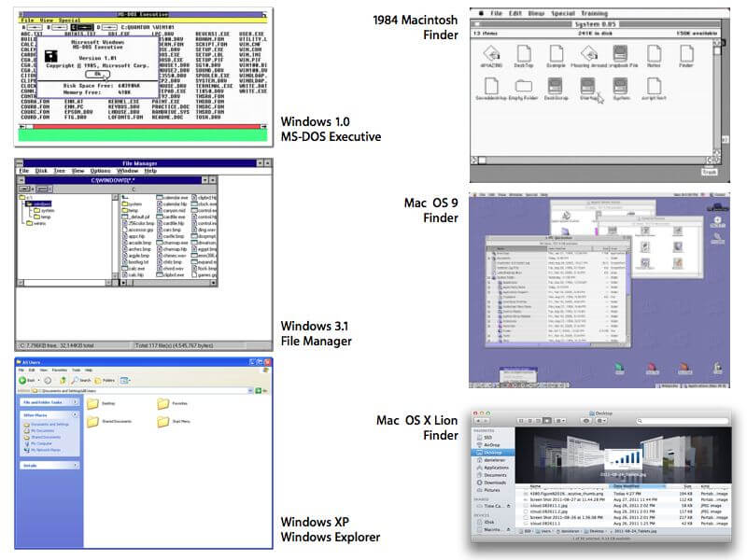The image size is (747, 560).
Task: Click the Trash icon in 1984 Finder
Action: click(710, 172)
